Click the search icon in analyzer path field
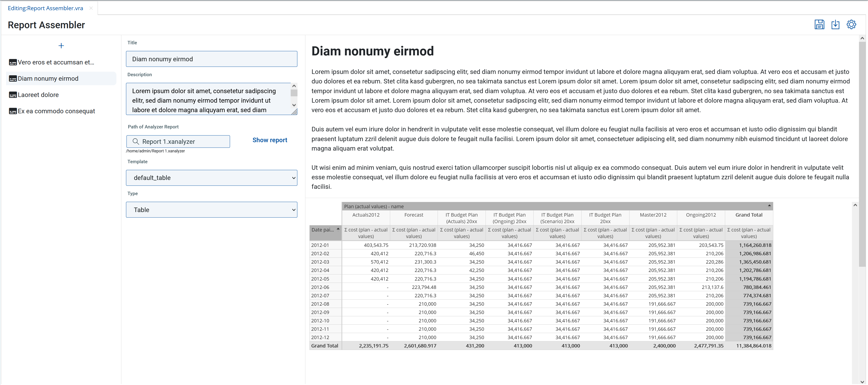868x385 pixels. 136,141
